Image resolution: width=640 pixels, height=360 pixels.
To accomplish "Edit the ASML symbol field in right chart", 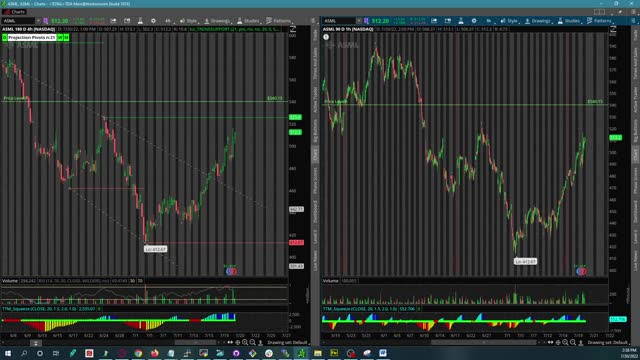I will point(338,21).
